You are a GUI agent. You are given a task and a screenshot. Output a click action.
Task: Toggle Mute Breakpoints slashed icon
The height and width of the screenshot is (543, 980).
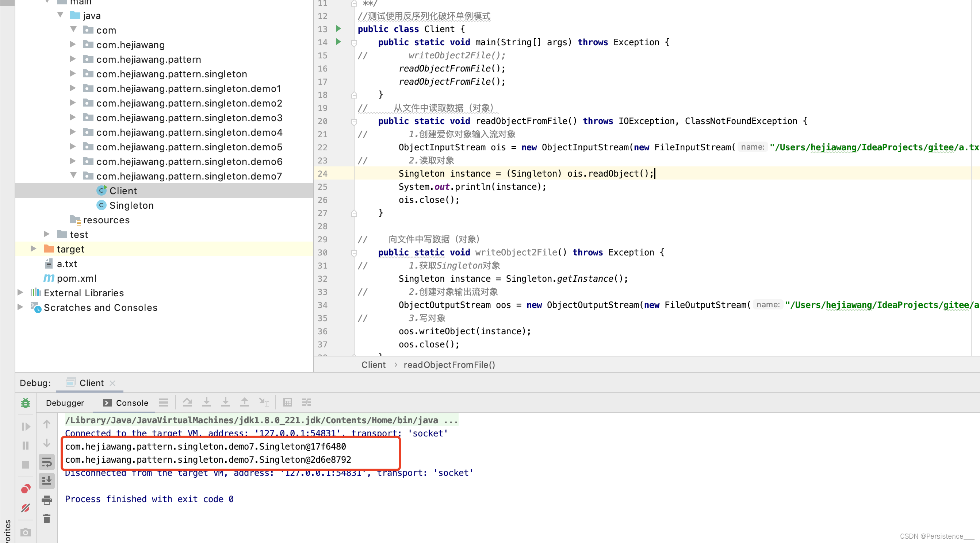pos(26,508)
